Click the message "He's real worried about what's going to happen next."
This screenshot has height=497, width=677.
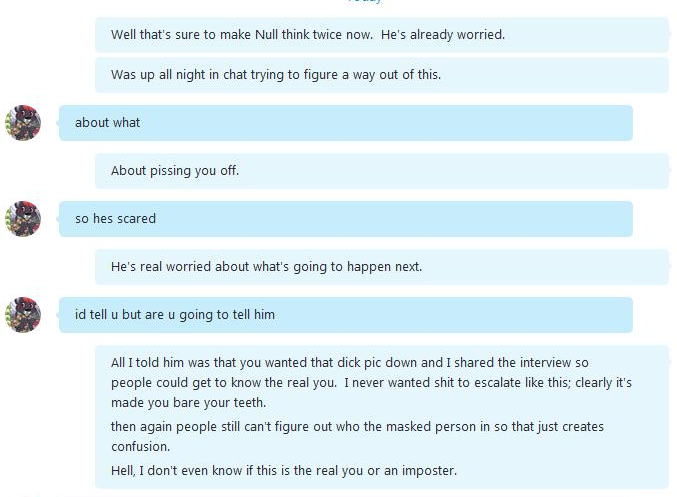(x=382, y=267)
